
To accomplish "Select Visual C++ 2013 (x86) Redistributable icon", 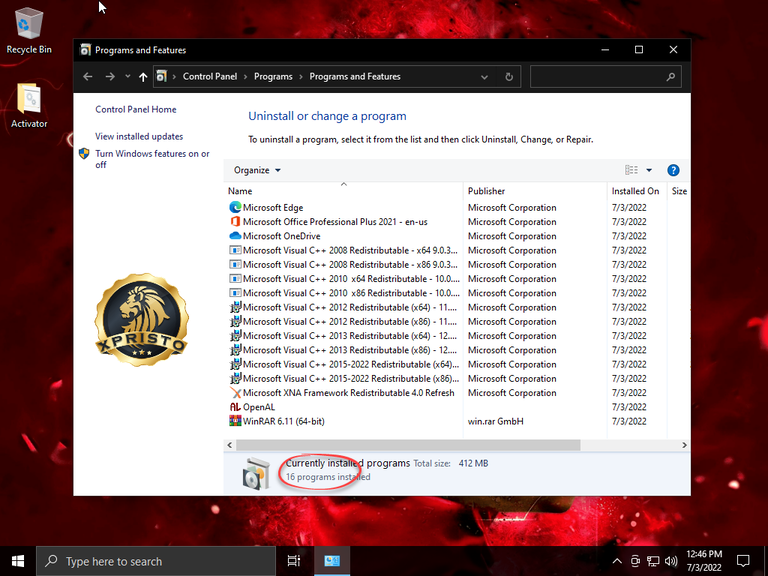I will tap(235, 350).
